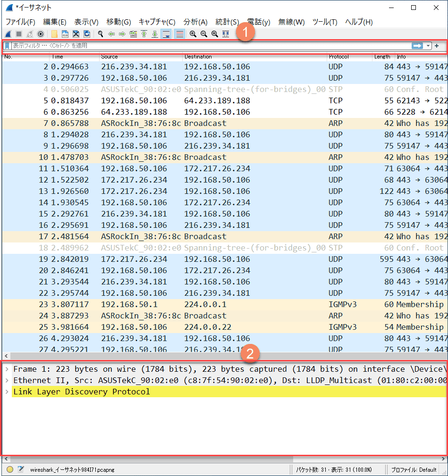Open the 表示(V) menu

click(x=86, y=22)
